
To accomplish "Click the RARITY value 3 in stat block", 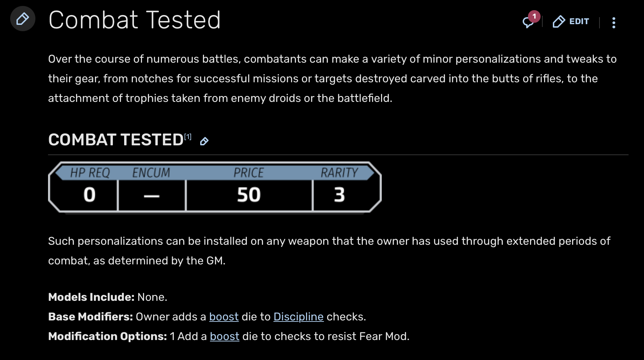I will point(339,195).
